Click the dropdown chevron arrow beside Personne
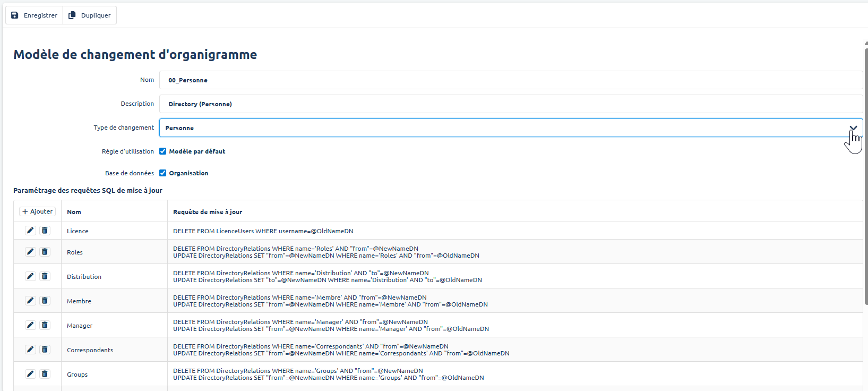Viewport: 868px width, 391px height. [853, 128]
